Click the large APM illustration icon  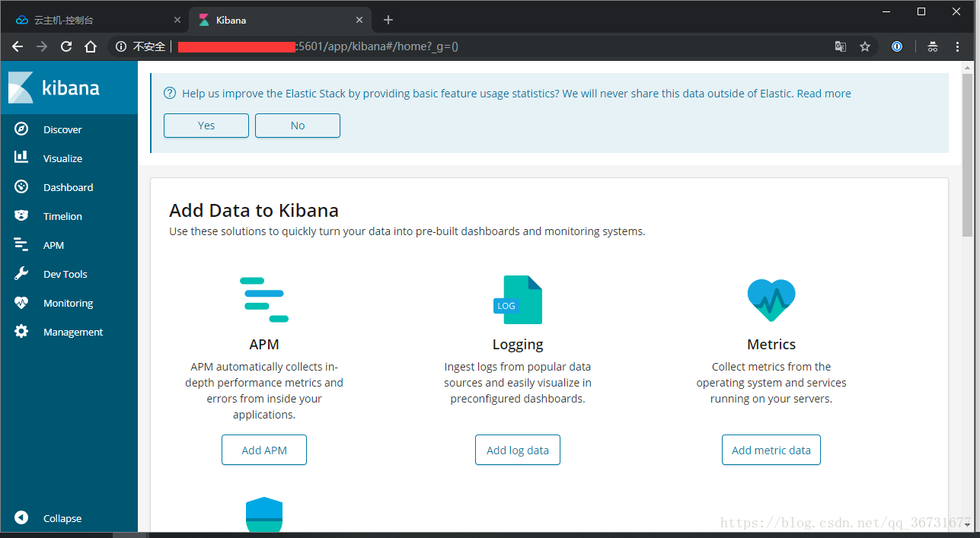pos(264,299)
